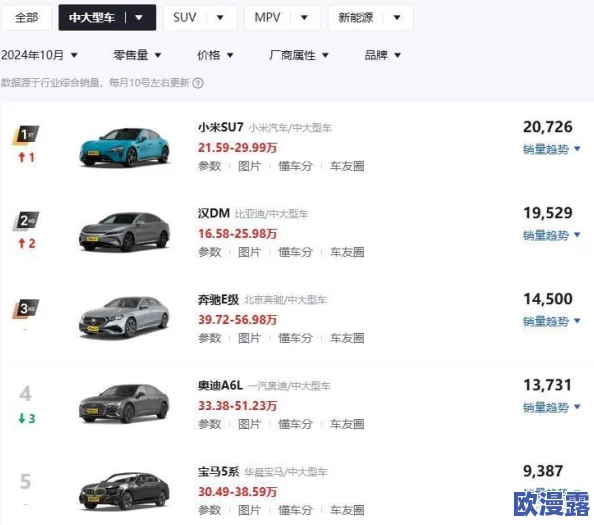
Task: Click sales figure 19,529
Action: click(x=548, y=213)
